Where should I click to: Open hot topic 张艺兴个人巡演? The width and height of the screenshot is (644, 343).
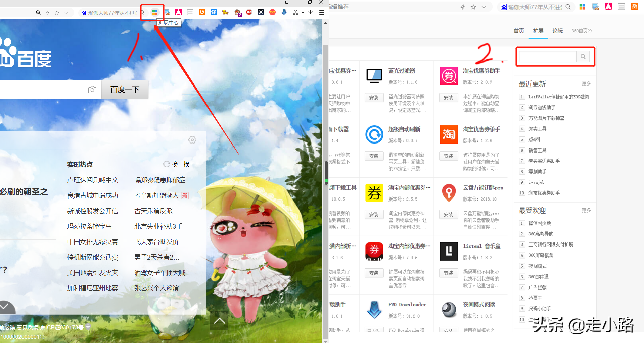click(x=156, y=288)
